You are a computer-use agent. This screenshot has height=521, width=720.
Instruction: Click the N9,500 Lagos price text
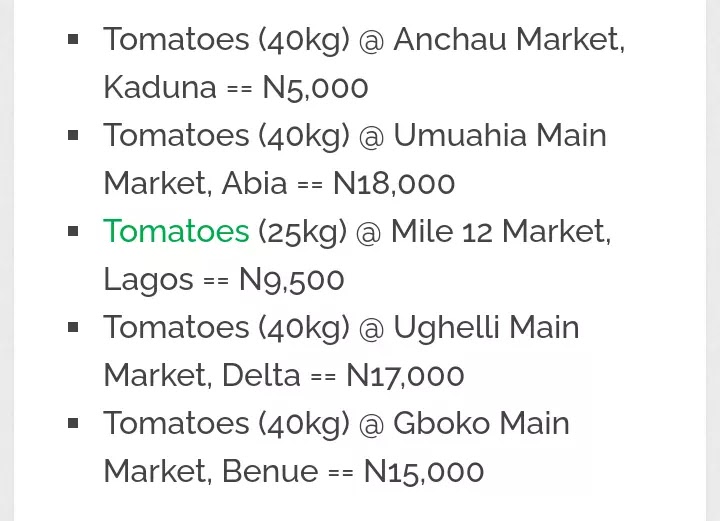[x=291, y=280]
